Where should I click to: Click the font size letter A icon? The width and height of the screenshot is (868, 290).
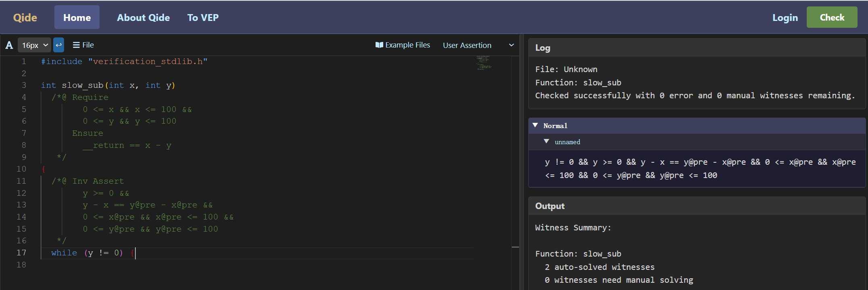9,45
